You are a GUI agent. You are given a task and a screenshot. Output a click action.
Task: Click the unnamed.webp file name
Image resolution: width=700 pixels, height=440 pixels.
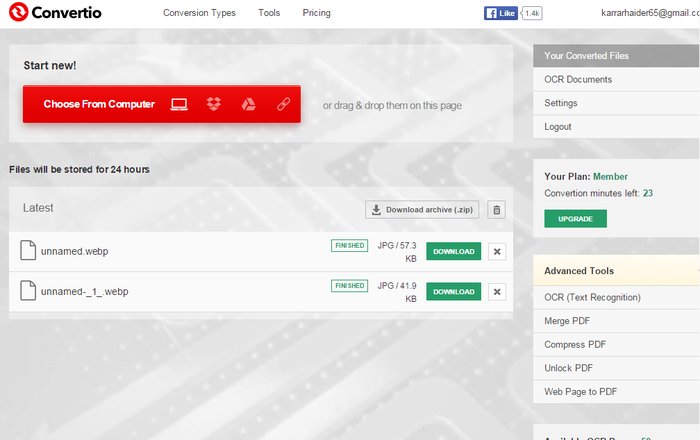(x=75, y=251)
